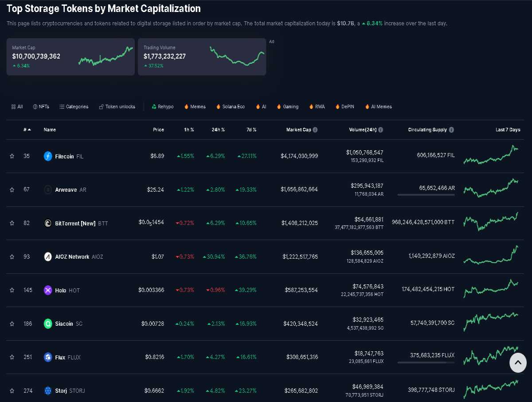Sort by Market Cap column header
Viewport: 532px width, 402px height.
pos(298,130)
